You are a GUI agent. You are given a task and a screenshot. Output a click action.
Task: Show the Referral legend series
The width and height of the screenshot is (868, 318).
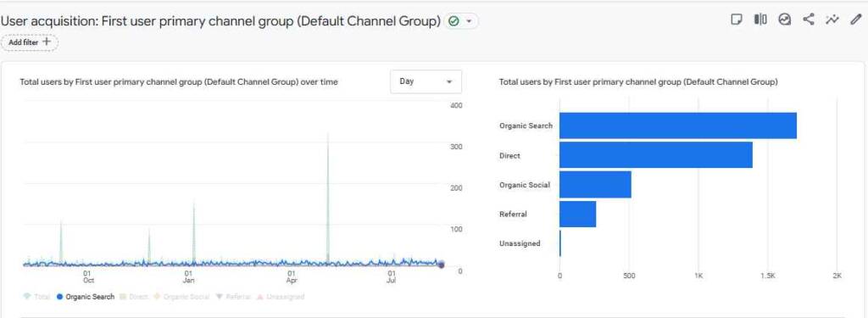pyautogui.click(x=233, y=297)
